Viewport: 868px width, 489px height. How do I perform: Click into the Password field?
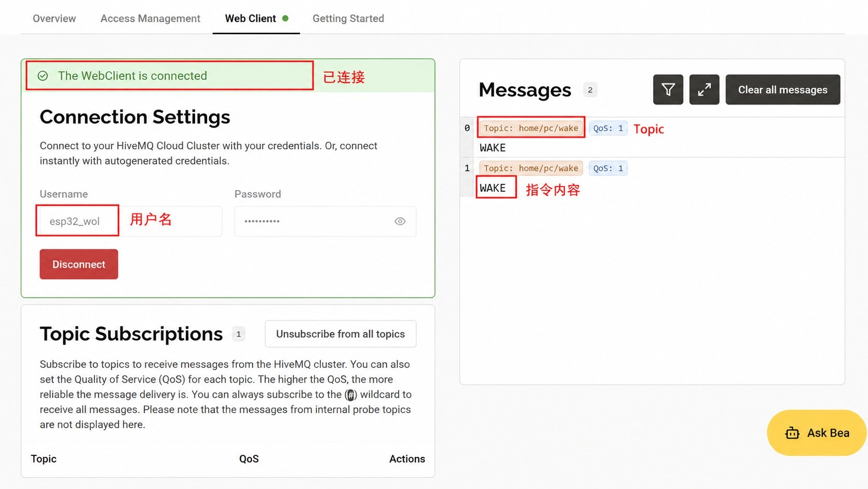[x=325, y=221]
